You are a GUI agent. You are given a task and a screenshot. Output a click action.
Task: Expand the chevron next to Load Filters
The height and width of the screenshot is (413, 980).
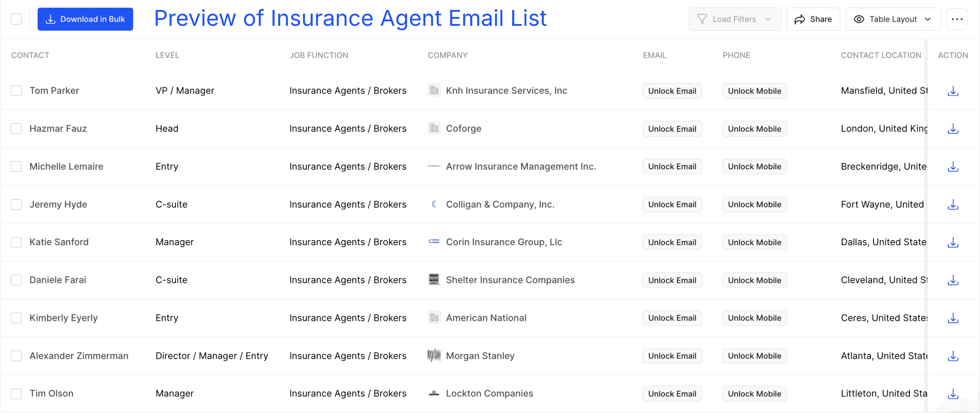(768, 19)
